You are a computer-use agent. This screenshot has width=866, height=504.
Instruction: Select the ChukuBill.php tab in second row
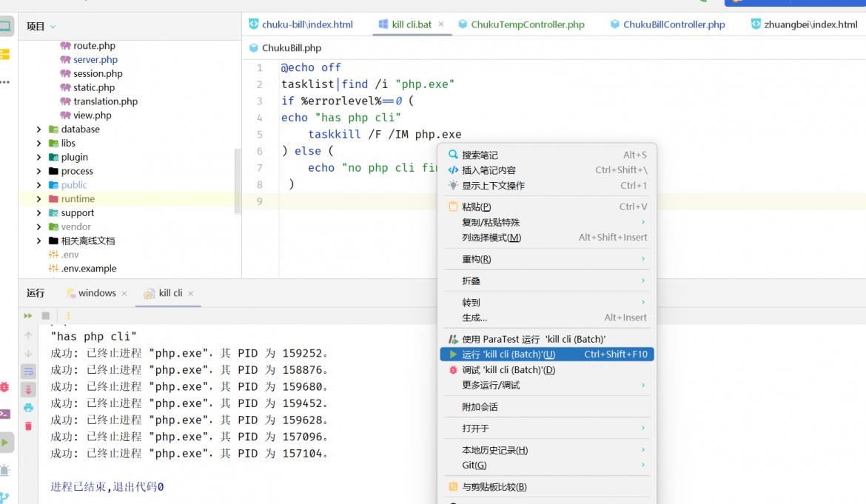[285, 48]
